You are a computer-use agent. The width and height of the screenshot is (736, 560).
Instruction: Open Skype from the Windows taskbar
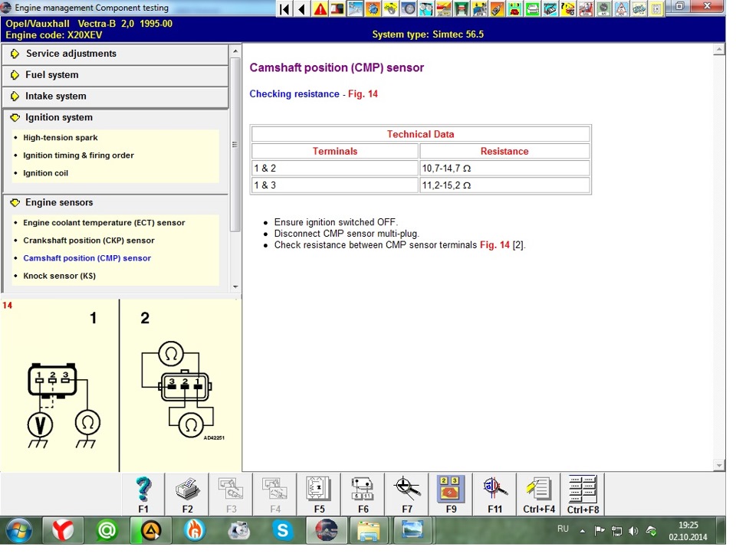[283, 530]
